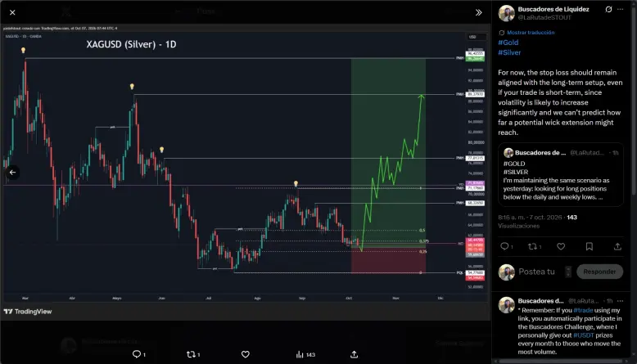
Task: Bookmark the post in the side panel
Action: click(590, 246)
